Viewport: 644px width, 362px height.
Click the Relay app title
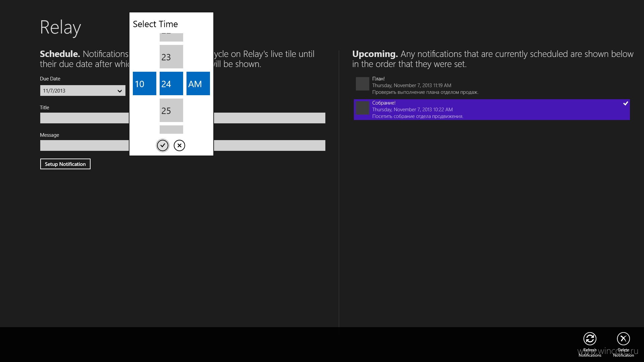pos(60,27)
